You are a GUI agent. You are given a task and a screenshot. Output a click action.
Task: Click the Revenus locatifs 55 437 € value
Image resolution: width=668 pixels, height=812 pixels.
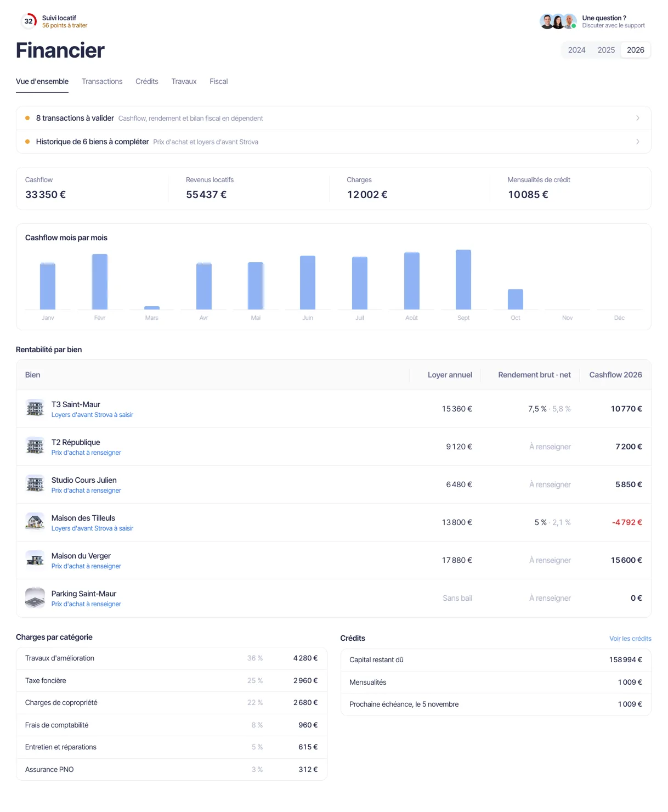(x=206, y=195)
